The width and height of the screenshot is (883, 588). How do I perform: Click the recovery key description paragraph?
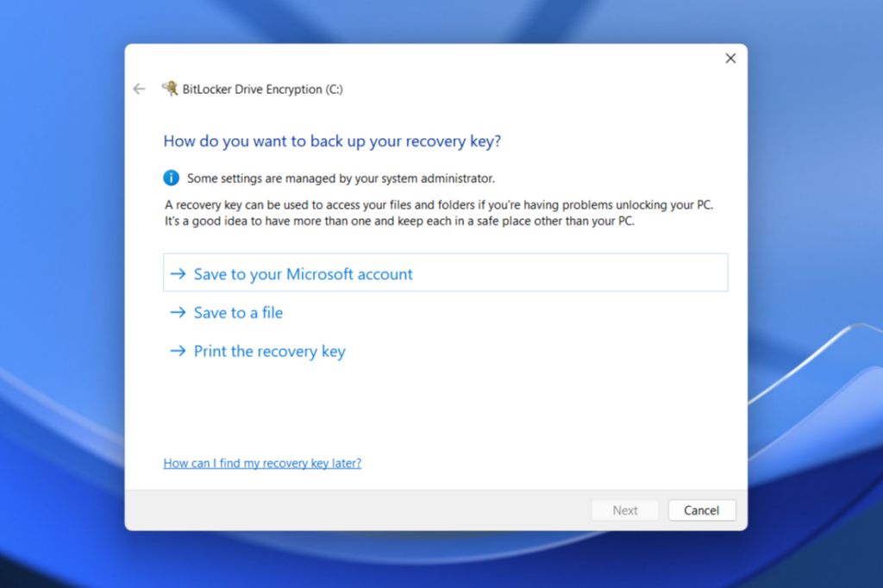point(440,213)
